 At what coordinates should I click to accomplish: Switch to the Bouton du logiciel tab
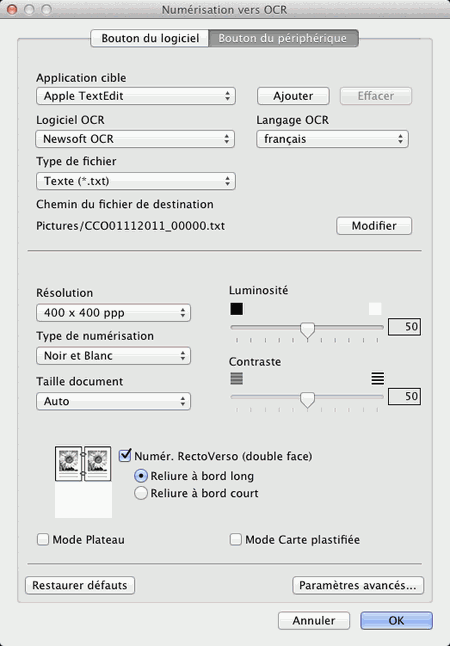(x=150, y=38)
